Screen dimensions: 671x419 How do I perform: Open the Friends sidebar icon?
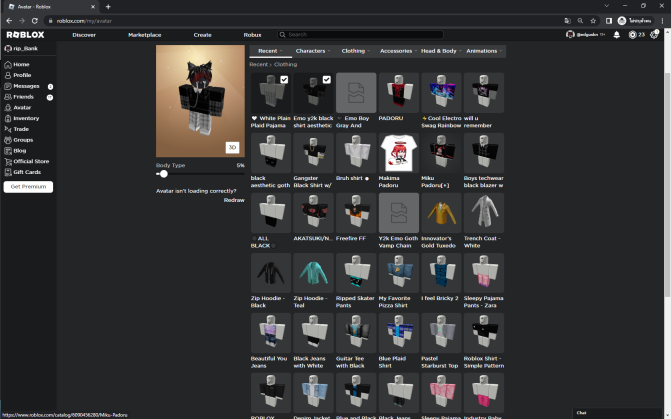pyautogui.click(x=8, y=97)
